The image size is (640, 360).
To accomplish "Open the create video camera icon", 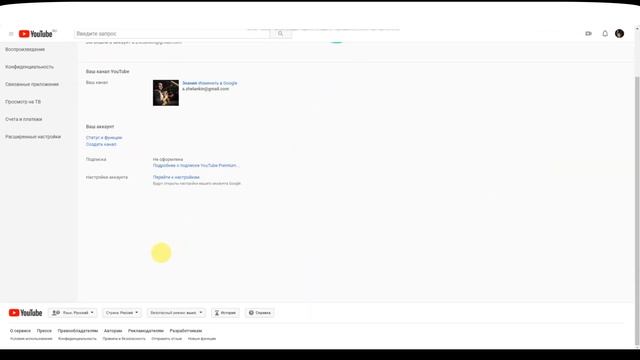I will point(588,33).
